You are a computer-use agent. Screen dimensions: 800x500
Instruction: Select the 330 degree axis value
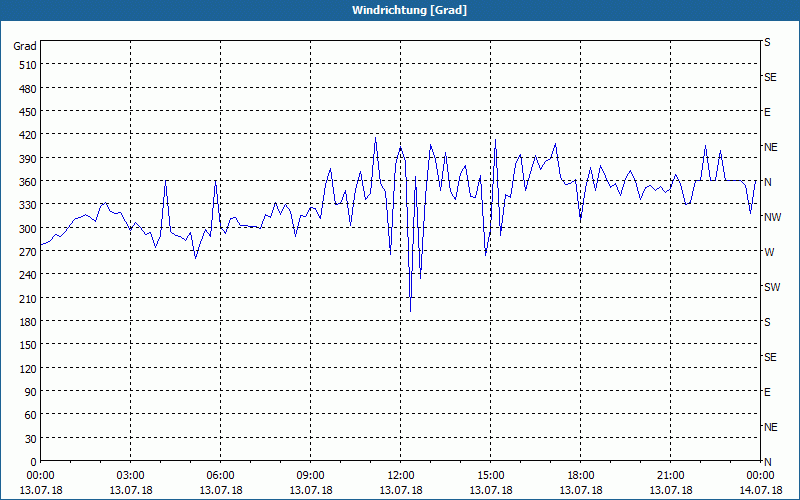click(28, 206)
